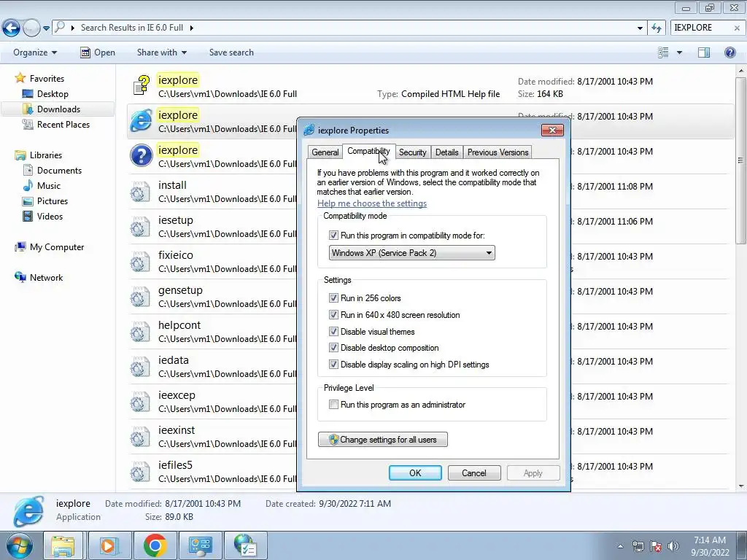Uncheck Disable display scaling on high DPI
The height and width of the screenshot is (560, 747).
point(333,365)
